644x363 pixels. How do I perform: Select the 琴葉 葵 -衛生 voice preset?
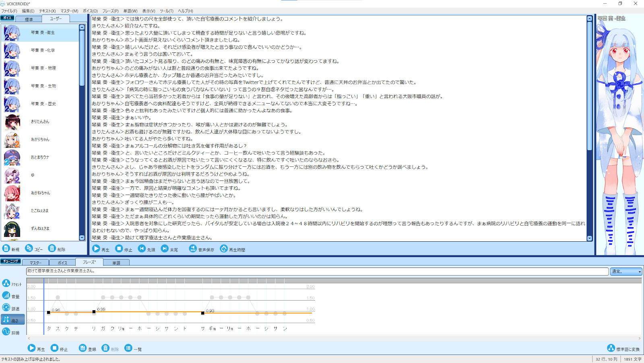[40, 33]
